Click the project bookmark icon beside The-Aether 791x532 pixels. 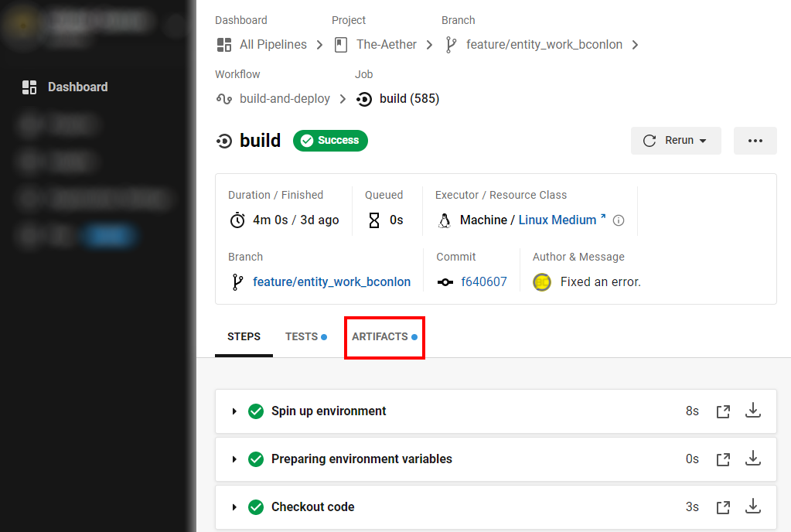click(x=341, y=45)
